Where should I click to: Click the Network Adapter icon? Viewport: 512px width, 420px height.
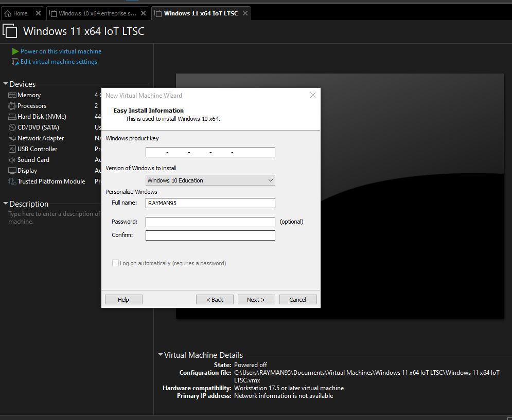point(12,138)
